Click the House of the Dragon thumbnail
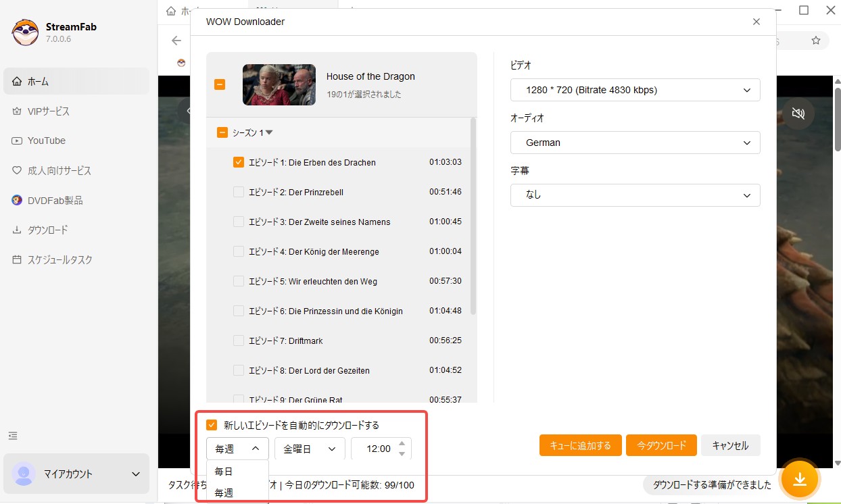The height and width of the screenshot is (504, 841). click(x=279, y=84)
